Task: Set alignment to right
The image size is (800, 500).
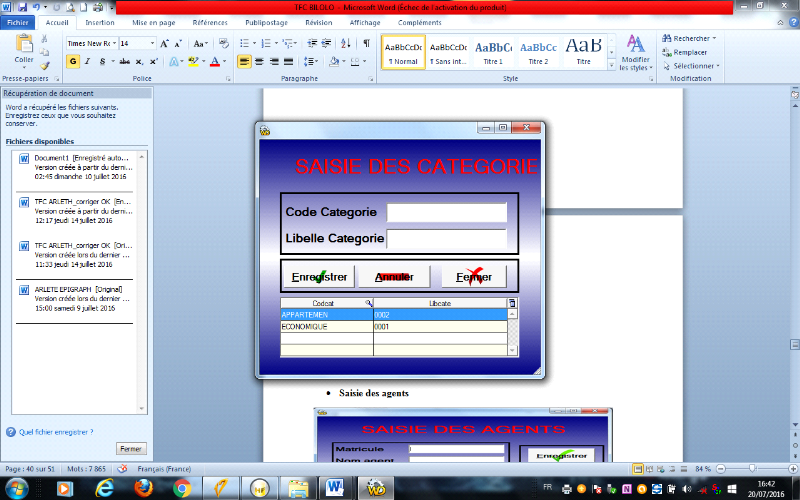Action: (x=274, y=62)
